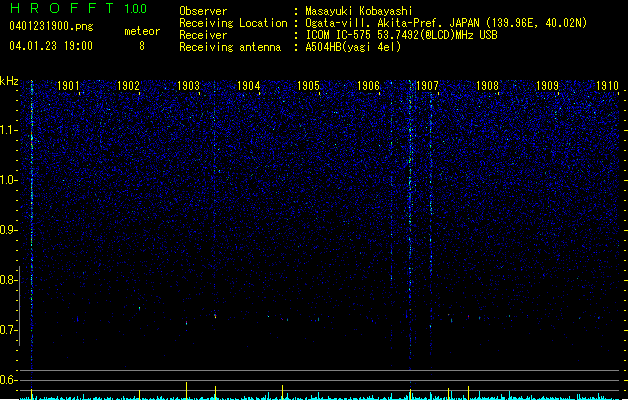Click the 1903 time axis marker
The image size is (629, 400).
tap(188, 85)
